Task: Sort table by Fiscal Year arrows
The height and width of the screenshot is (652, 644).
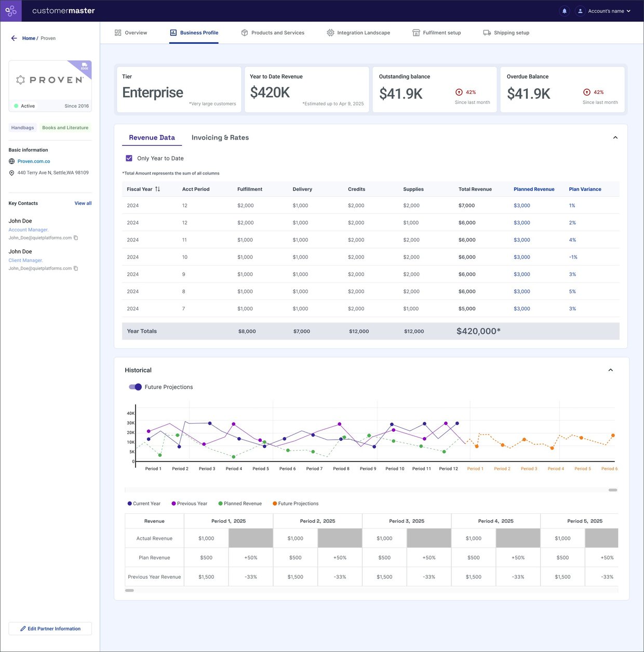Action: [157, 189]
